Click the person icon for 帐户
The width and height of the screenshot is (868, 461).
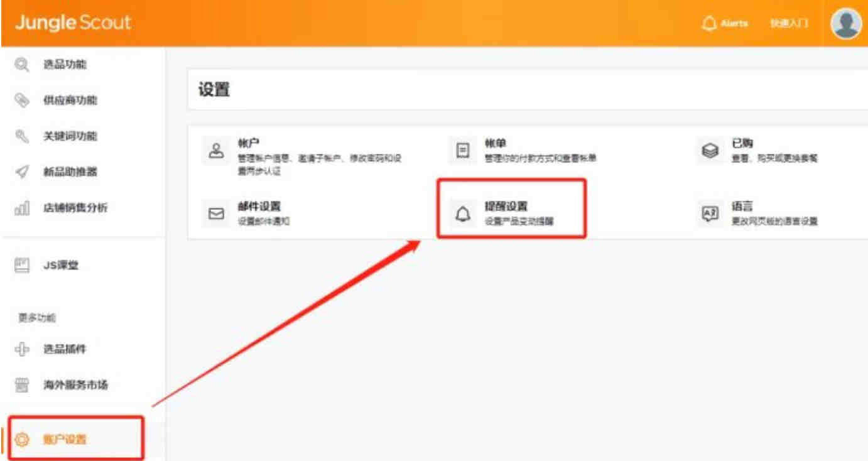click(216, 151)
